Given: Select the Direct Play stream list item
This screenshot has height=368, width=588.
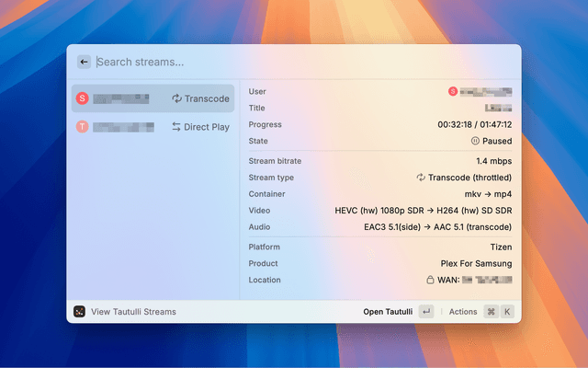Looking at the screenshot, I should [153, 127].
